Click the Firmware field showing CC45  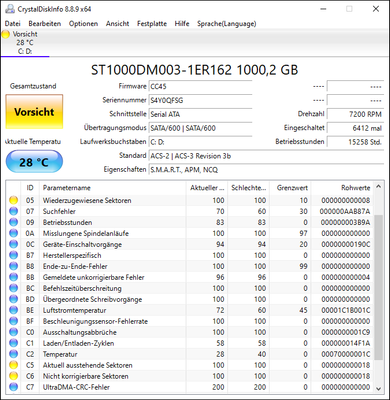200,87
